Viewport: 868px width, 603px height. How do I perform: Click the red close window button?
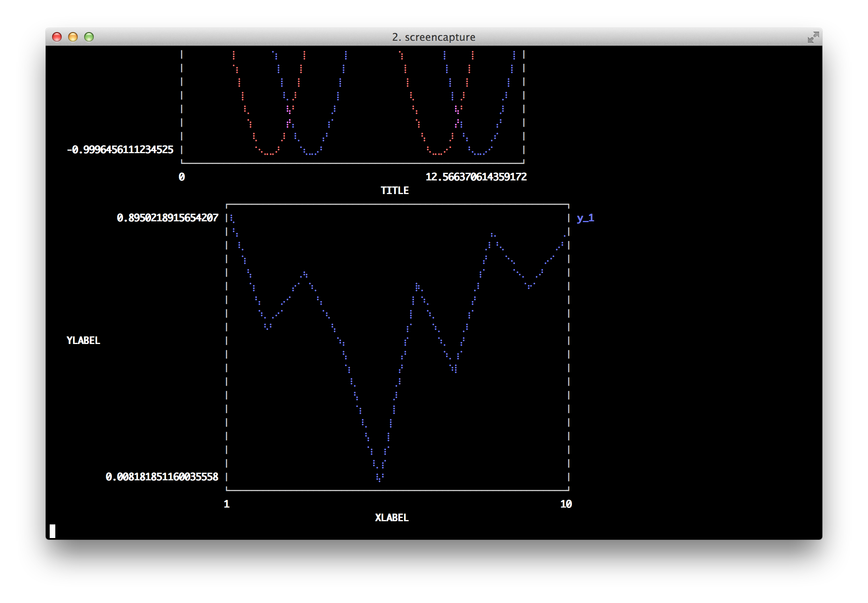57,37
